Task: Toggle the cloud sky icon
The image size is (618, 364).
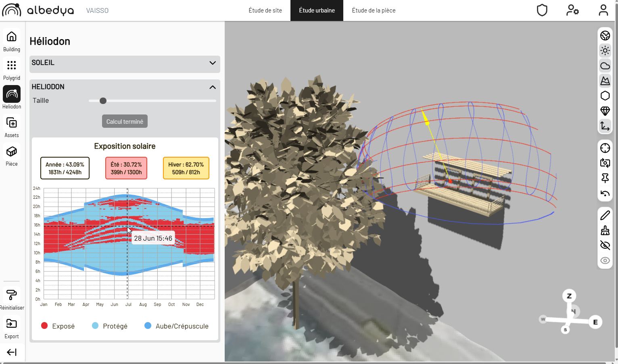Action: 605,66
